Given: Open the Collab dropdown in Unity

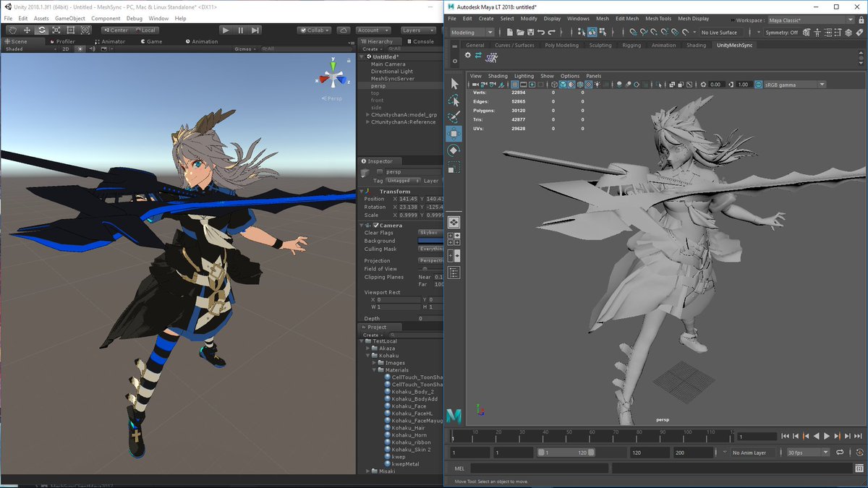Looking at the screenshot, I should 314,30.
